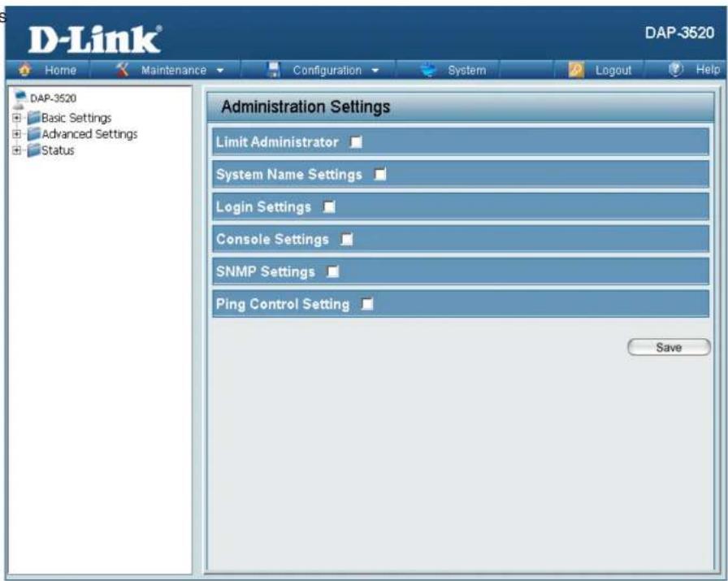Click the Configuration floppy disk icon

(274, 70)
